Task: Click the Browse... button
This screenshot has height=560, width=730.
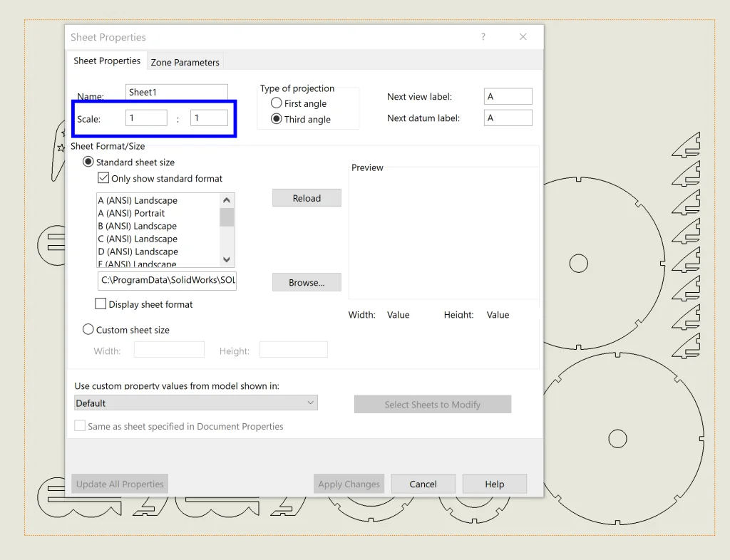Action: click(307, 283)
